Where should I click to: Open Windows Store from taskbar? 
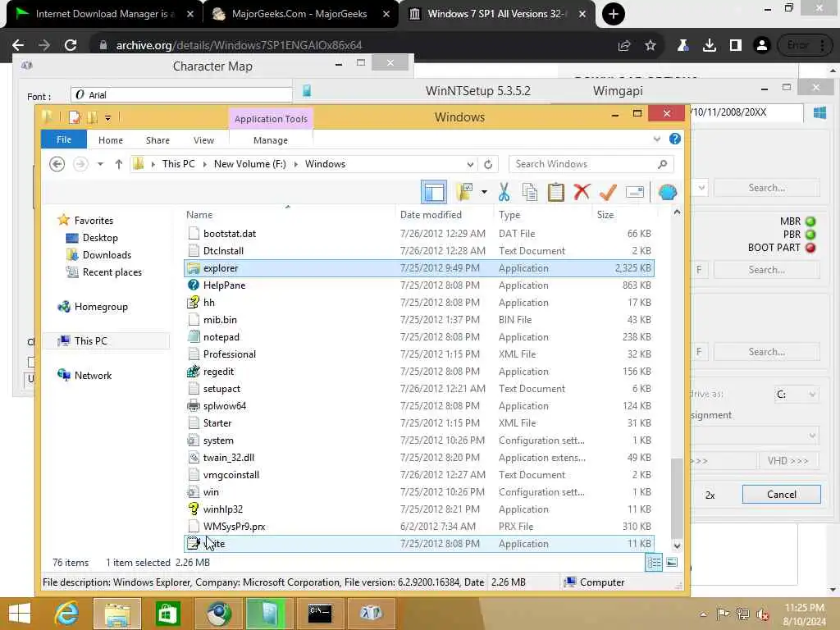tap(167, 614)
